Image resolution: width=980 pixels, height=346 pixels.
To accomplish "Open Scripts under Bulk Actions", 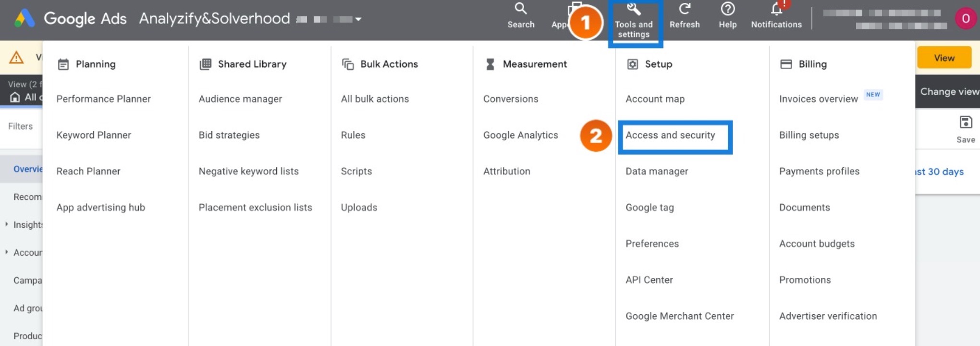I will (356, 171).
